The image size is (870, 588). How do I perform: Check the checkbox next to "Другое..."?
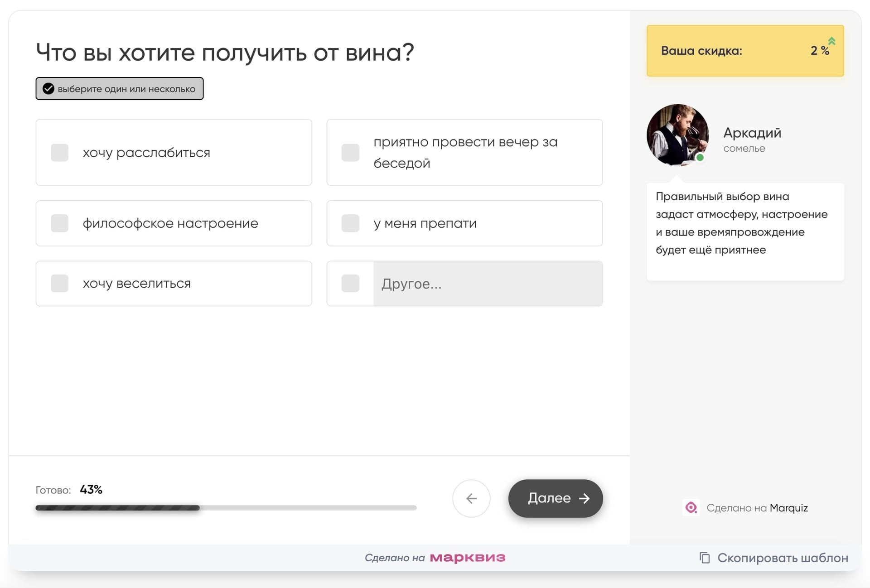point(350,284)
